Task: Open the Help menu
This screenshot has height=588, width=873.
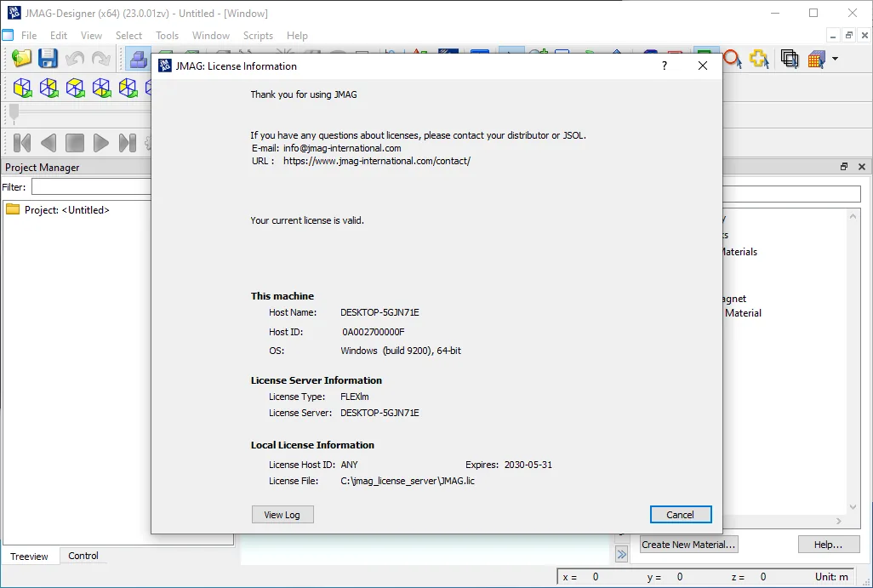Action: 297,36
